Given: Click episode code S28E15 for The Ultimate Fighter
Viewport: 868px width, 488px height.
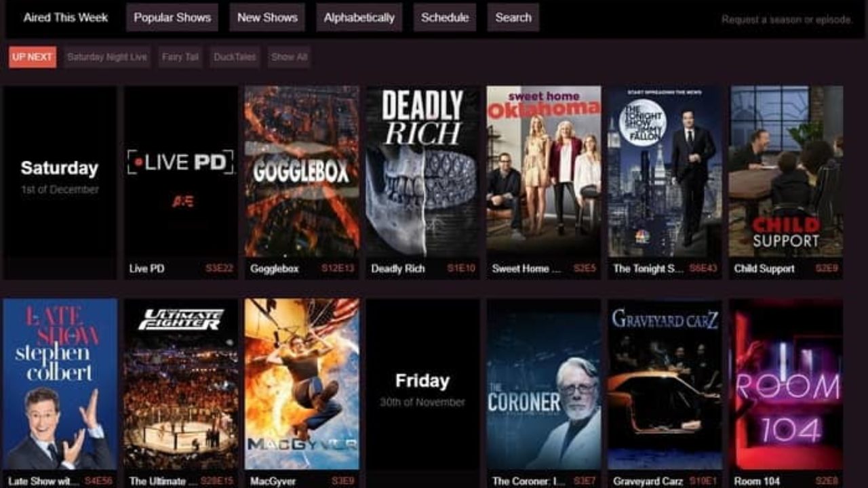Looking at the screenshot, I should coord(217,481).
